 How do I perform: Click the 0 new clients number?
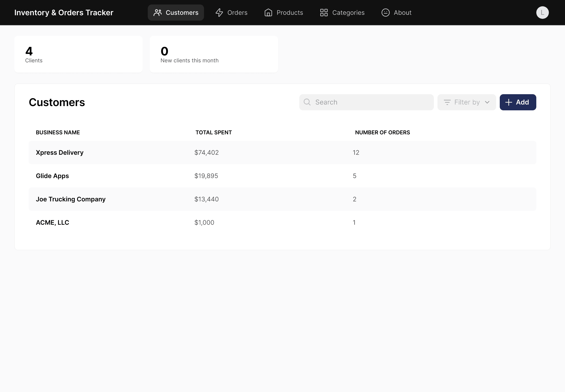click(x=164, y=51)
